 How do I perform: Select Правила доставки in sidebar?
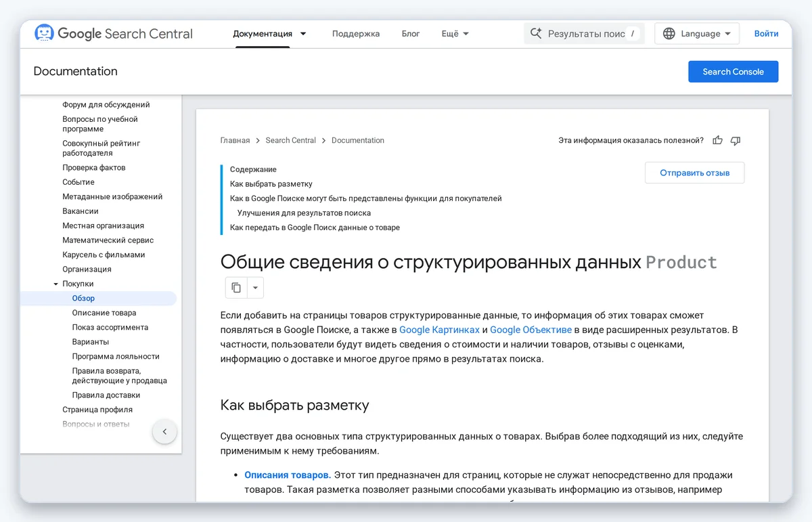coord(106,395)
